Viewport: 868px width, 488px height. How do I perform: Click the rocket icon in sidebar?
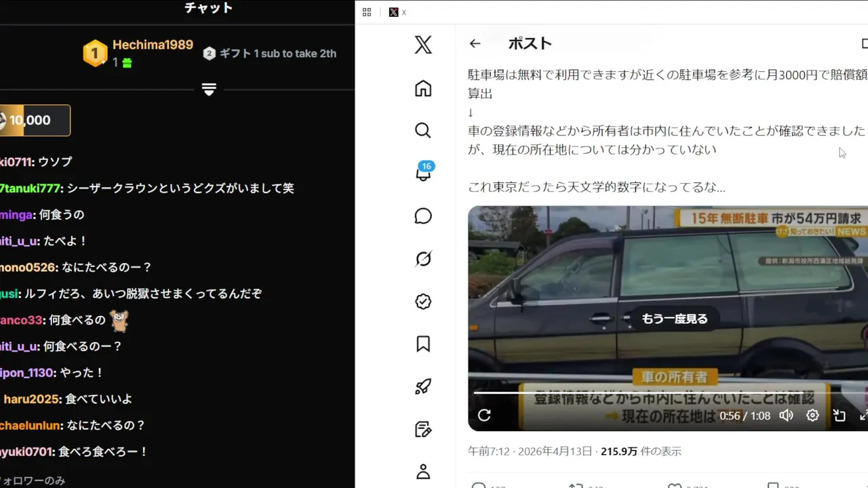[x=423, y=387]
